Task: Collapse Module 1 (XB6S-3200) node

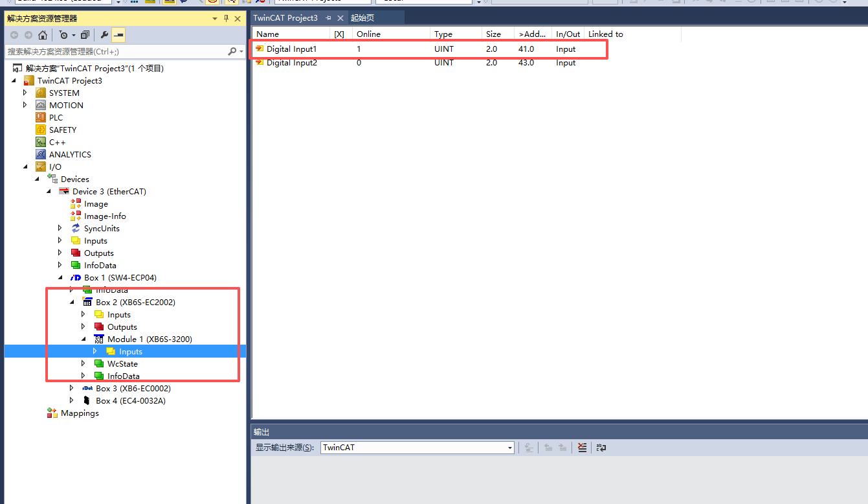Action: pos(83,339)
